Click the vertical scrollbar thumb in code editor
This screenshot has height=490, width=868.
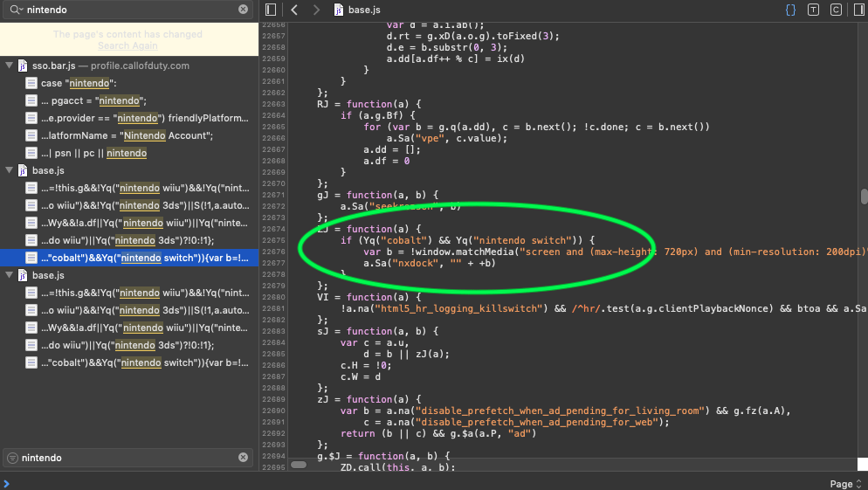click(x=864, y=197)
